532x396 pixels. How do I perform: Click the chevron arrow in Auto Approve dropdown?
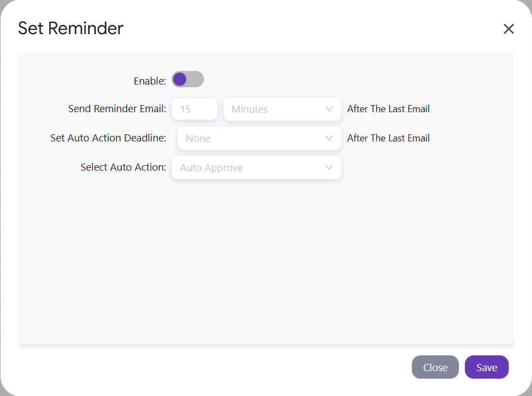point(329,167)
